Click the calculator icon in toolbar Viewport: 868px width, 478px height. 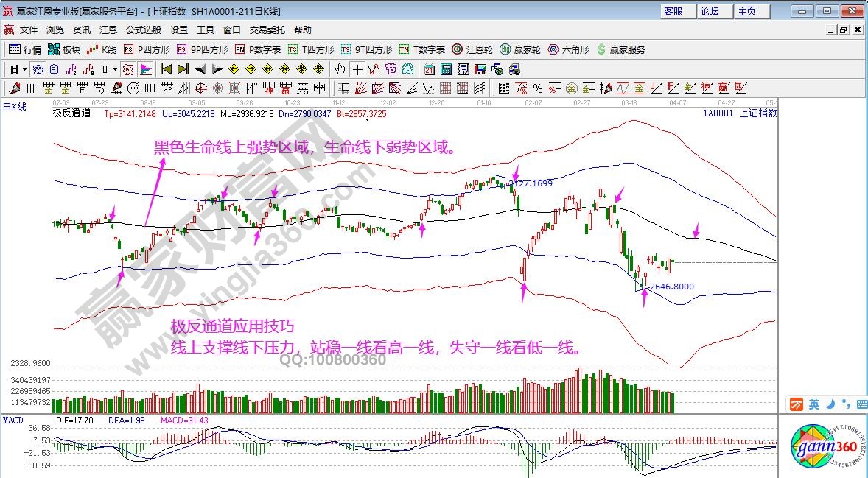(446, 69)
